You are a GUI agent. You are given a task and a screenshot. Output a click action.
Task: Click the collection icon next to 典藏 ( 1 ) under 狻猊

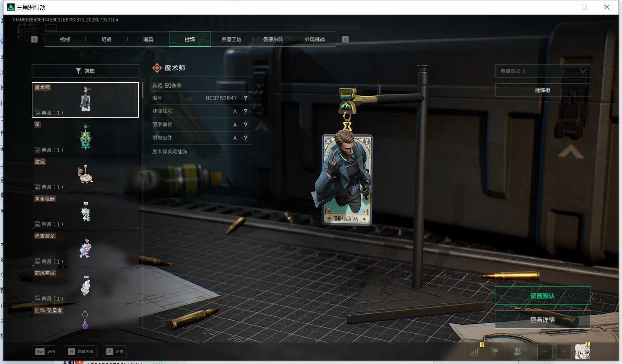[38, 187]
